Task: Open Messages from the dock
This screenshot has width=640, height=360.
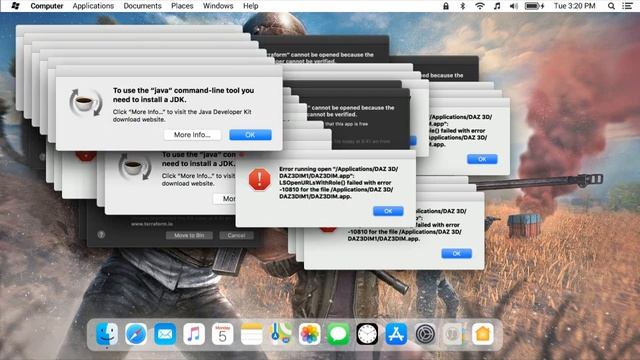Action: (338, 334)
